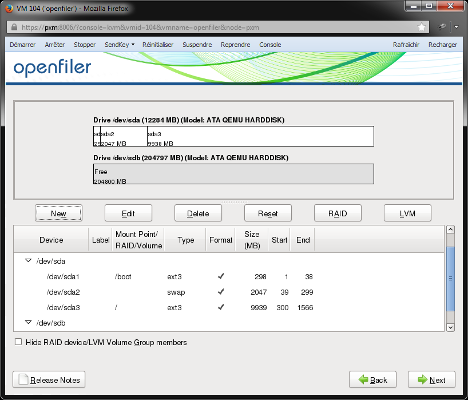Click partition list scrollbar down arrow
This screenshot has height=400, width=468.
[x=450, y=327]
